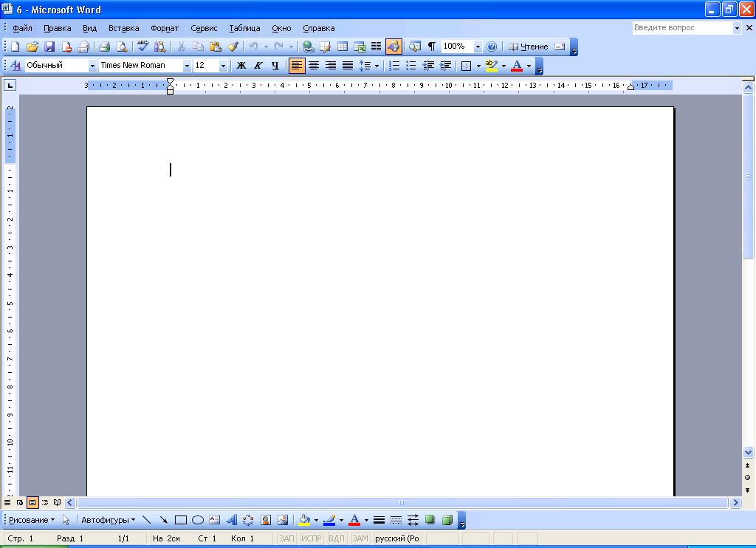Open the Сервис menu

pyautogui.click(x=204, y=28)
